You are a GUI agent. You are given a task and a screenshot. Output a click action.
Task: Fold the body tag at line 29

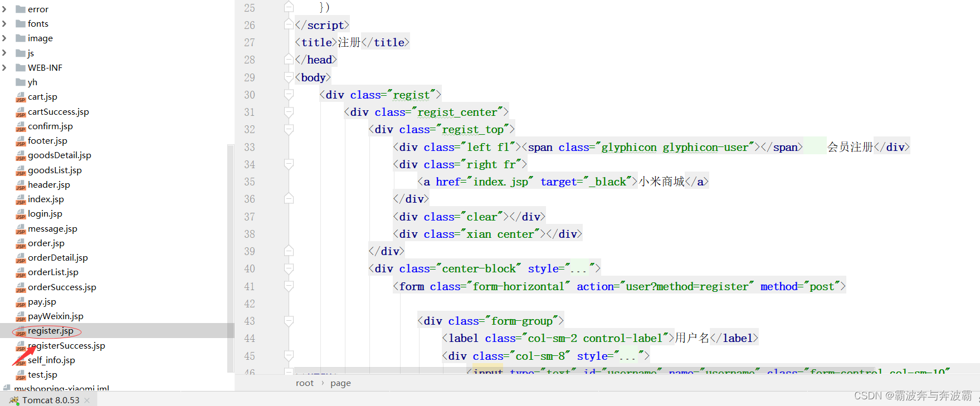(289, 77)
